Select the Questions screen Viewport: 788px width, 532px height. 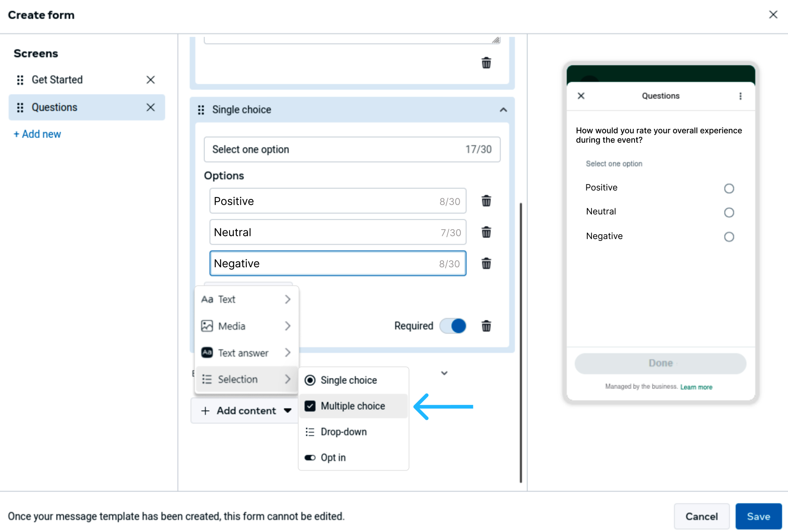pos(87,107)
